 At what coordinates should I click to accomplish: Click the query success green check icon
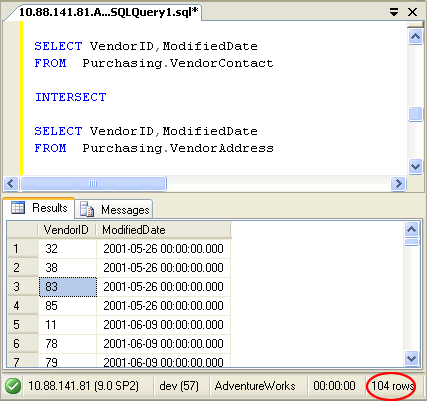13,386
